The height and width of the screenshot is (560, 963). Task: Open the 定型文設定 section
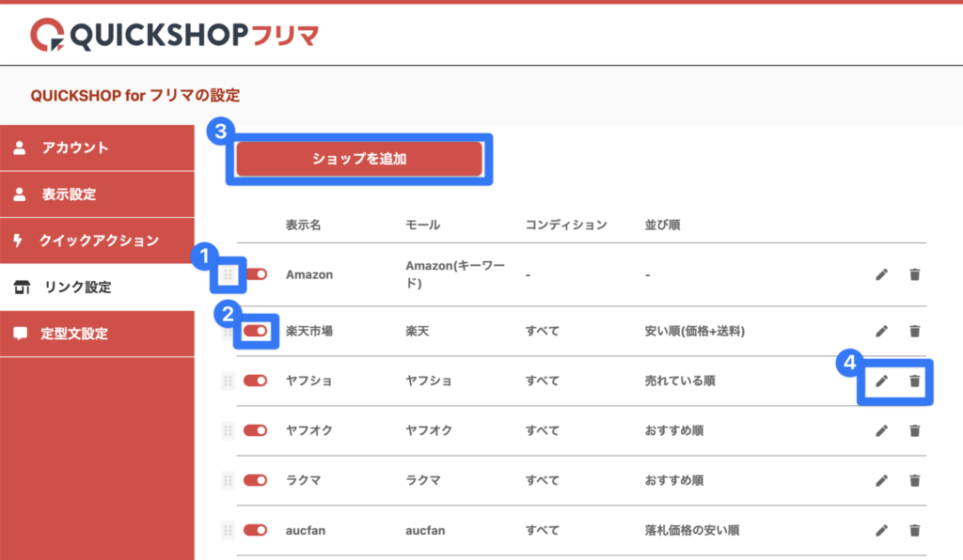tap(97, 334)
